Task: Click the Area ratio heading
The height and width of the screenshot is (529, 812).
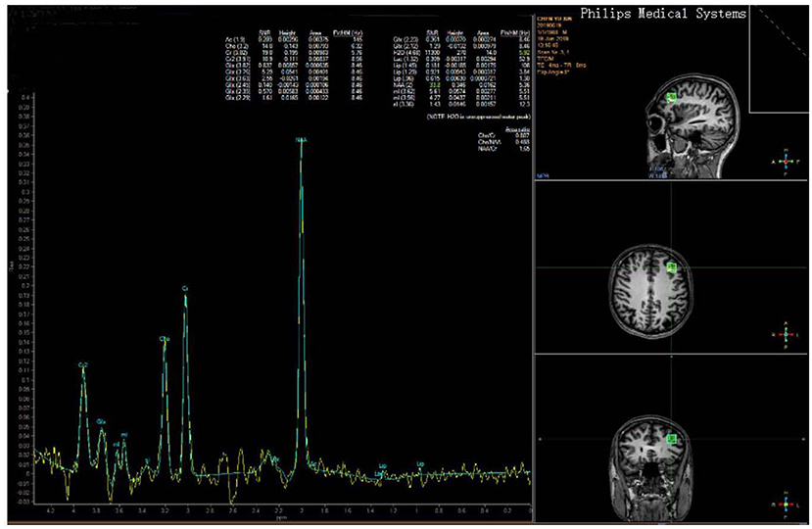Action: tap(517, 129)
